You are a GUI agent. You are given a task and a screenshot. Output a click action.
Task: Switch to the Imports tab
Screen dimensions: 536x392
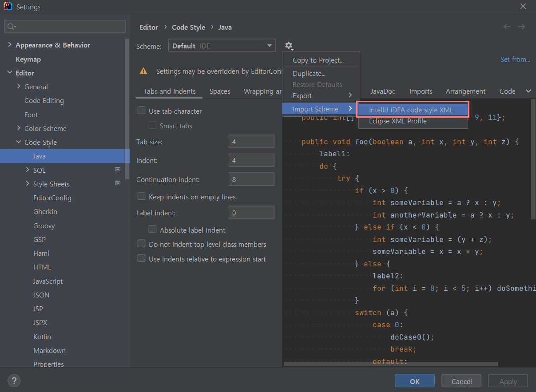[x=421, y=91]
